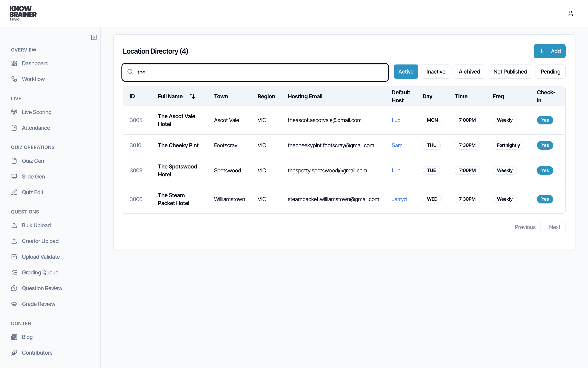Open Contributors page
The height and width of the screenshot is (368, 588).
37,353
